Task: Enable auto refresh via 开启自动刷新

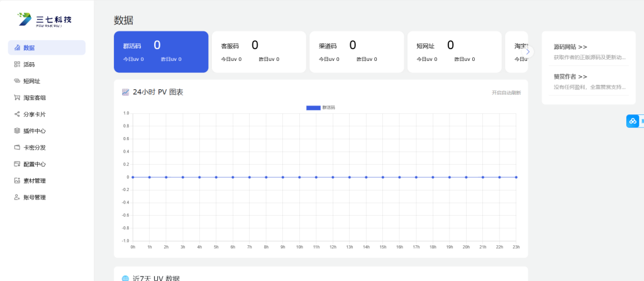Action: tap(506, 92)
